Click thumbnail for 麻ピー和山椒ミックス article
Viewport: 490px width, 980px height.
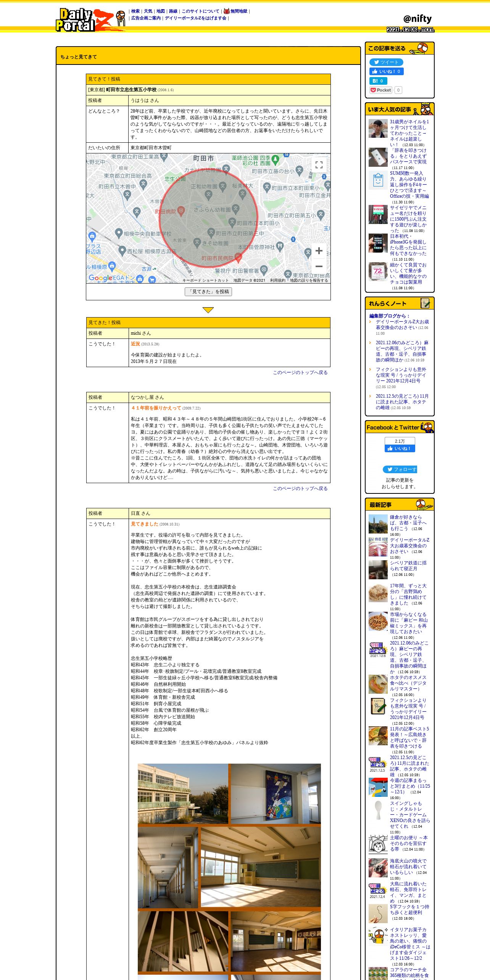coord(378,621)
